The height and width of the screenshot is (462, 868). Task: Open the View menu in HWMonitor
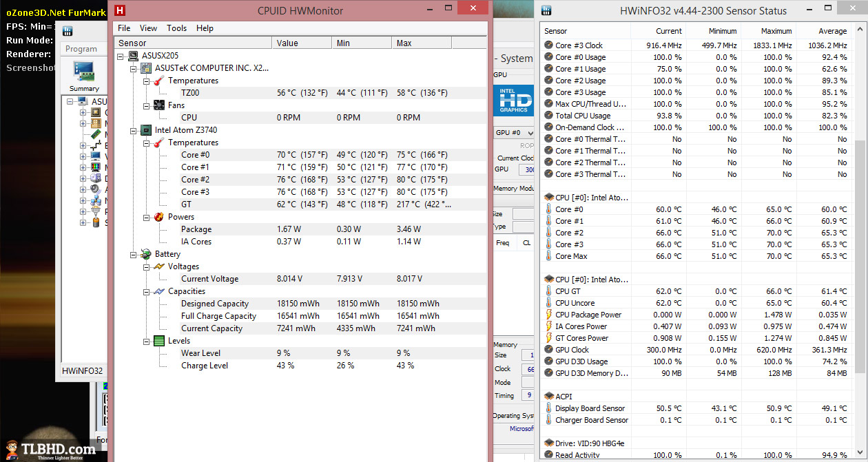[x=149, y=28]
